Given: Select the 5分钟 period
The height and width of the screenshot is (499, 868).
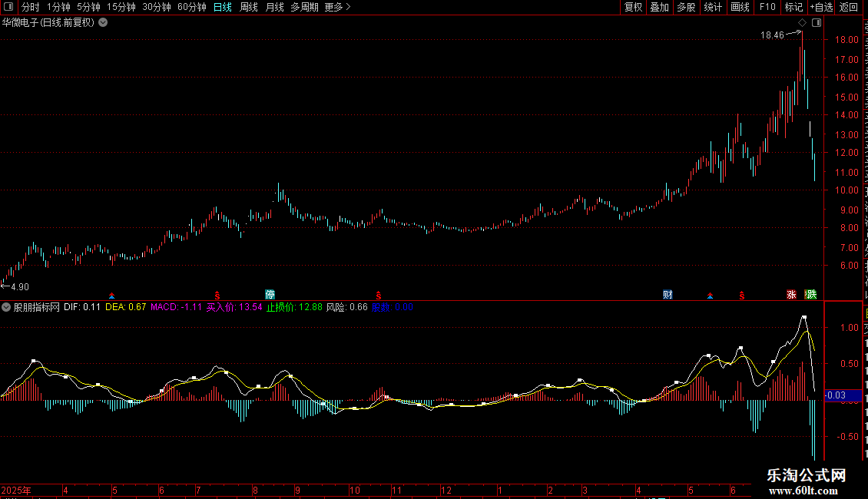Looking at the screenshot, I should coord(88,7).
